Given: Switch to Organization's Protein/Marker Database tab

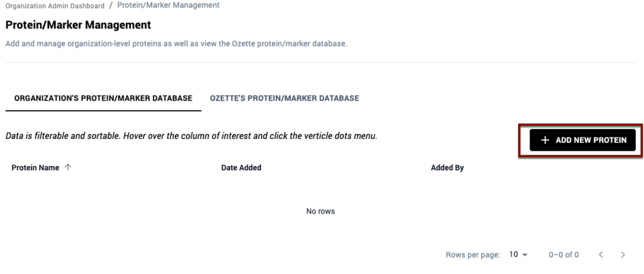Looking at the screenshot, I should coord(103,98).
